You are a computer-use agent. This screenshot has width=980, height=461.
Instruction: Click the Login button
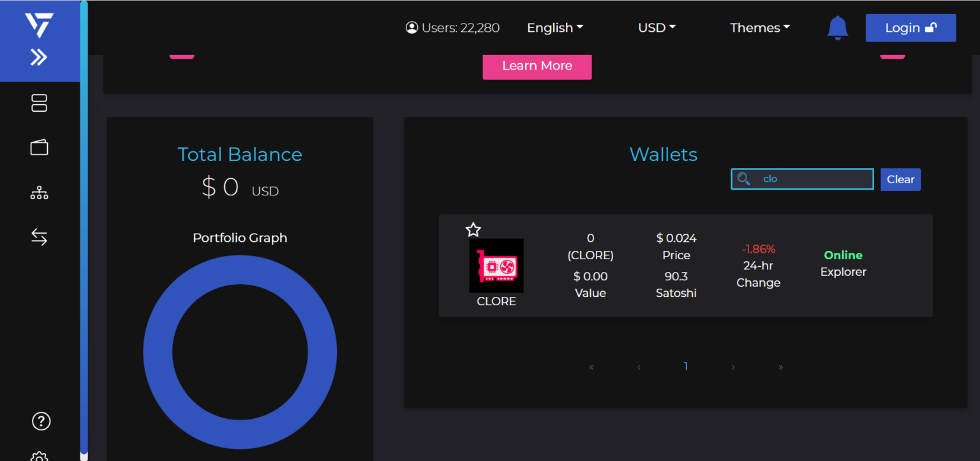910,27
